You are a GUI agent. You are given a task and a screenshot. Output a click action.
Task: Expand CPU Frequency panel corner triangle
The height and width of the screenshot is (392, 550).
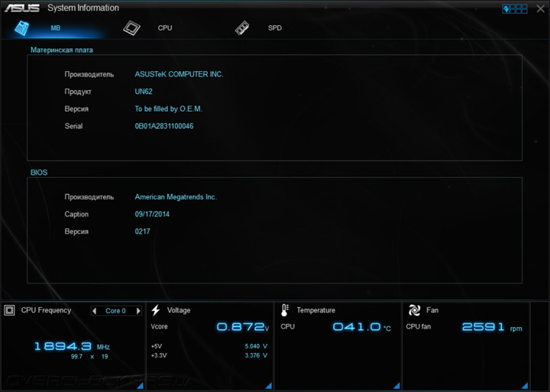(x=140, y=385)
